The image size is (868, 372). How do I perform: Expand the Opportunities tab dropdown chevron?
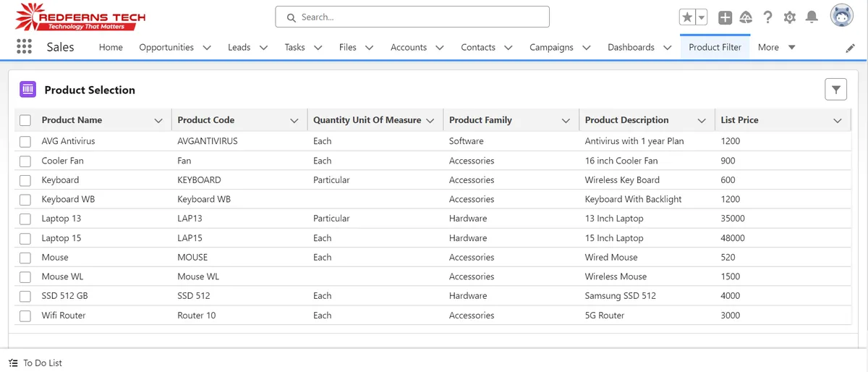pyautogui.click(x=207, y=48)
